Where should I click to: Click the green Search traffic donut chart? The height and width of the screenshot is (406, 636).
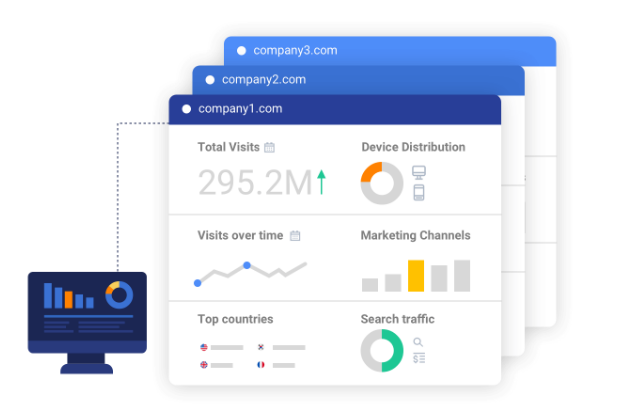(x=381, y=351)
